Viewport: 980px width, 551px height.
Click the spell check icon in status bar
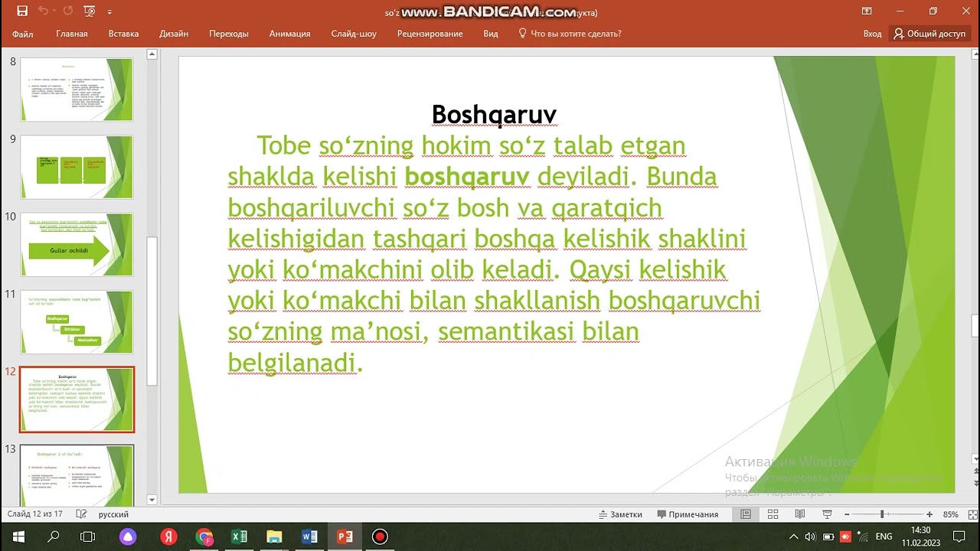(81, 514)
